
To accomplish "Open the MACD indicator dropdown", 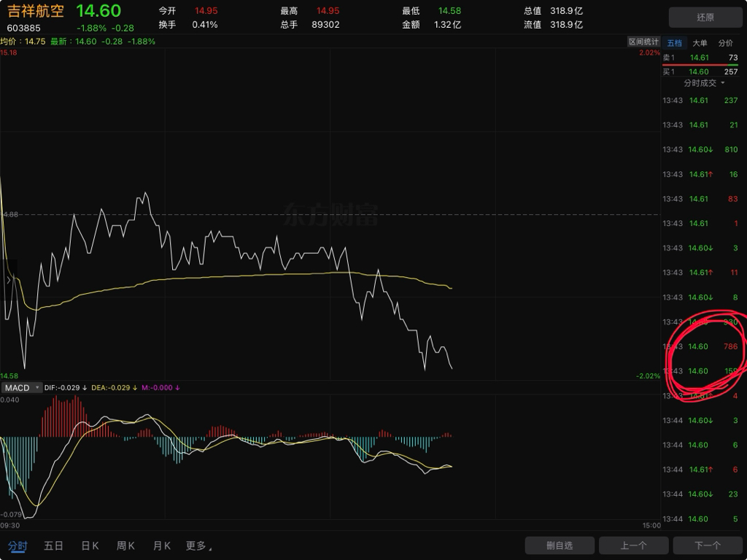I will tap(21, 388).
